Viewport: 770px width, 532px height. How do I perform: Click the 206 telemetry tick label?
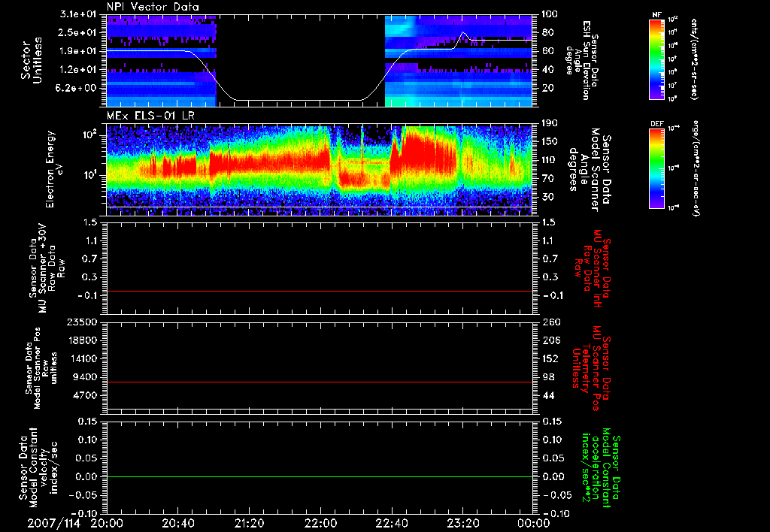pos(551,340)
